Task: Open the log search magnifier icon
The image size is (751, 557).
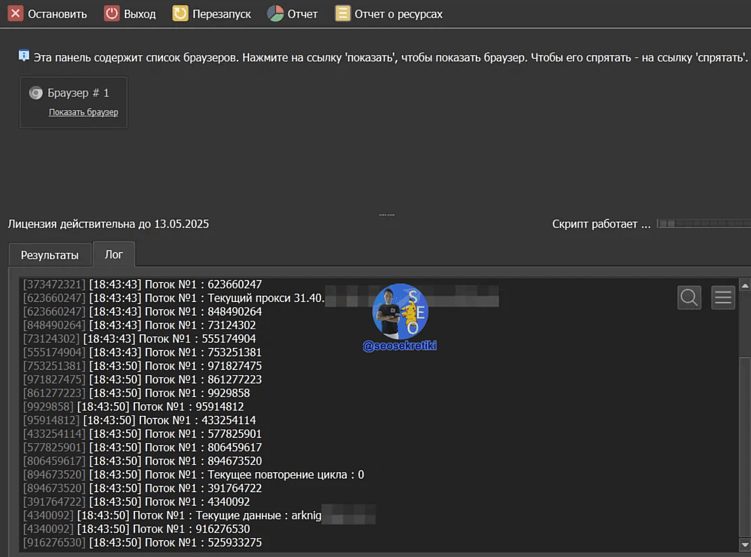Action: click(x=689, y=297)
